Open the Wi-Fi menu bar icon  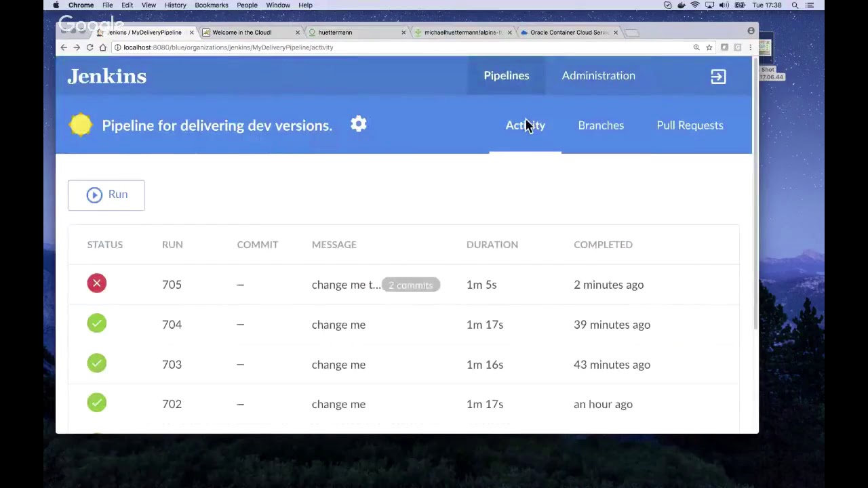pos(695,5)
